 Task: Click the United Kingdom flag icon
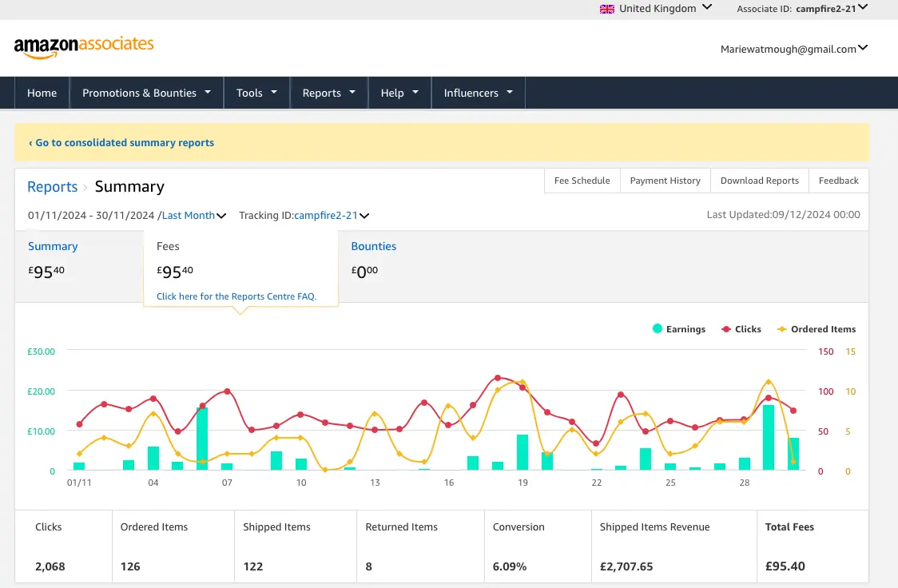(x=606, y=9)
